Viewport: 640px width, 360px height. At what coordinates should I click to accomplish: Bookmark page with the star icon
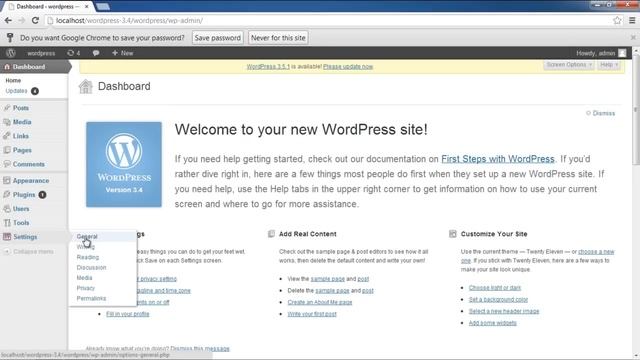[617, 20]
